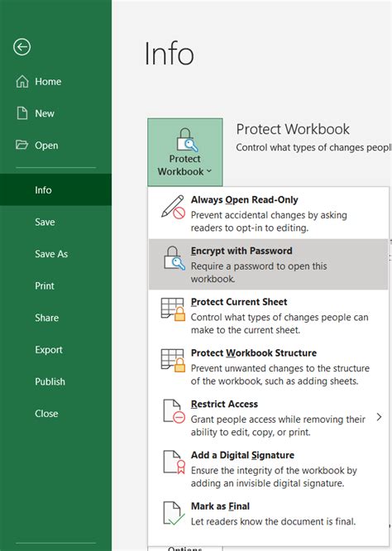This screenshot has width=392, height=551.
Task: Click the sheet lock icon for Protect Current Sheet
Action: point(173,309)
